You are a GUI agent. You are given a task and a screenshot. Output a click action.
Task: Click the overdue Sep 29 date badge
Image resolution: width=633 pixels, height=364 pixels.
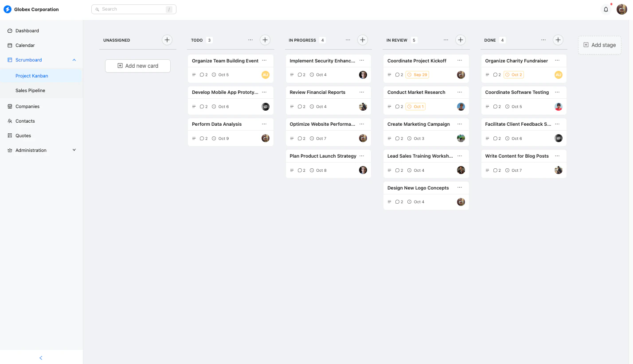417,74
